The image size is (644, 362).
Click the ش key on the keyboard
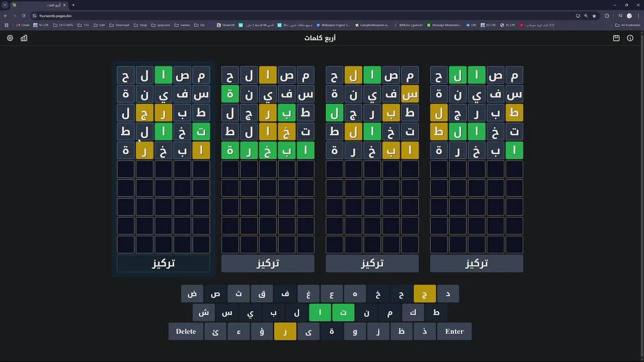point(204,313)
